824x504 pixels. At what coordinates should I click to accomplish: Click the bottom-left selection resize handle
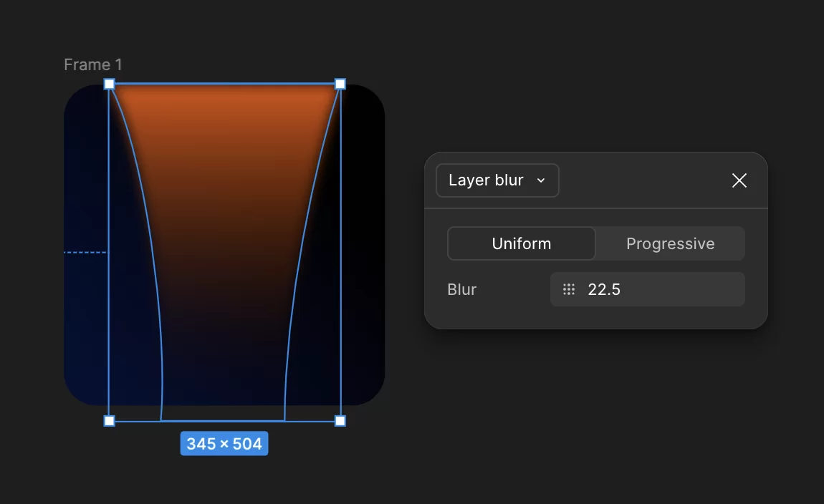point(110,421)
